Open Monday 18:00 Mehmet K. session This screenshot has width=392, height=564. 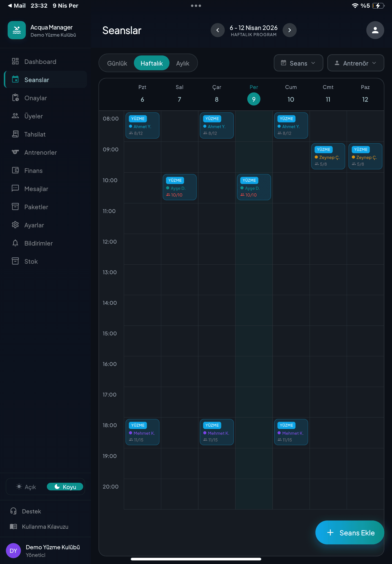click(x=142, y=432)
